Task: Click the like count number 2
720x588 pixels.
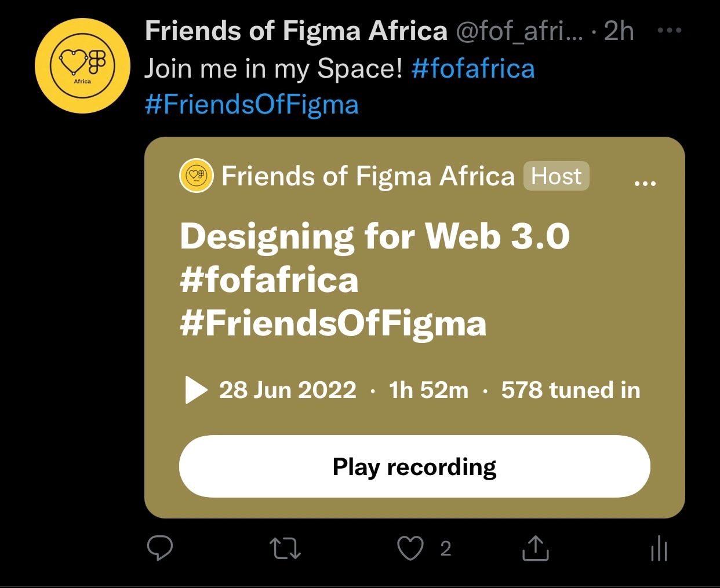Action: pyautogui.click(x=445, y=549)
